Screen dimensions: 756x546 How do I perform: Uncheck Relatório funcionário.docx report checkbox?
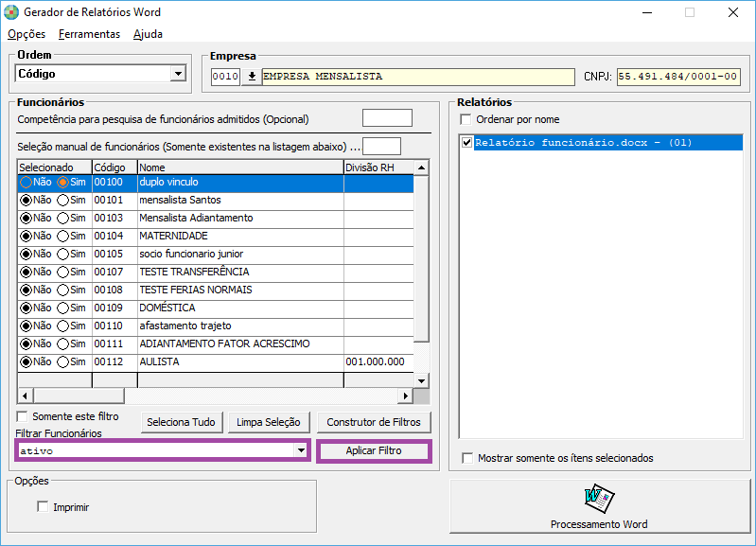[x=466, y=142]
